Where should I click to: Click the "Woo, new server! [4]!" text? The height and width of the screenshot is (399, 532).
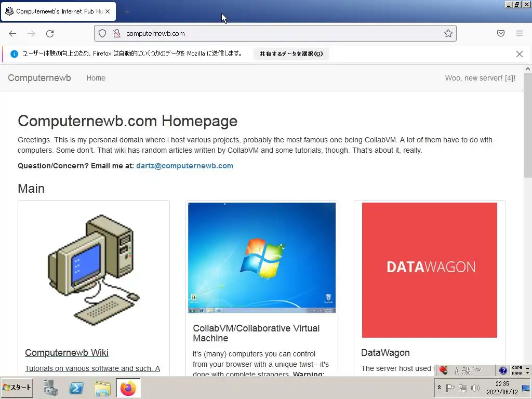pyautogui.click(x=480, y=78)
